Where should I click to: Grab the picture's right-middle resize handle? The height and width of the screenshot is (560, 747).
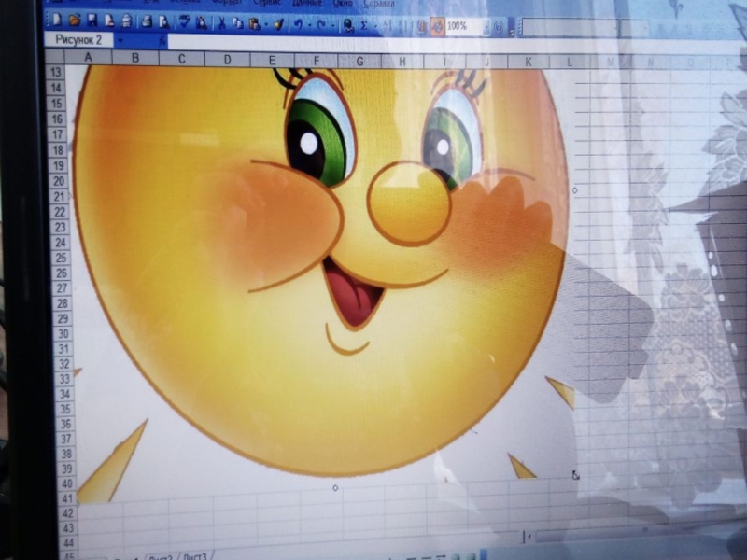click(x=575, y=190)
